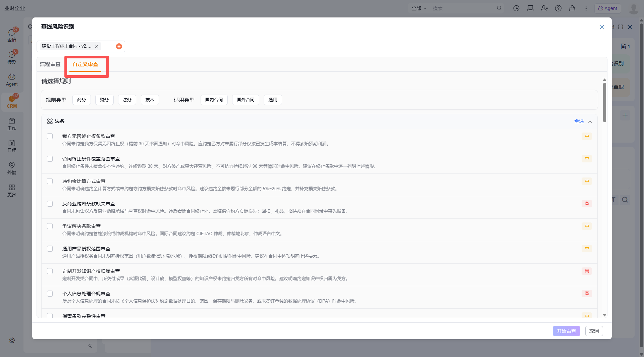Open CRM module in sidebar

12,102
